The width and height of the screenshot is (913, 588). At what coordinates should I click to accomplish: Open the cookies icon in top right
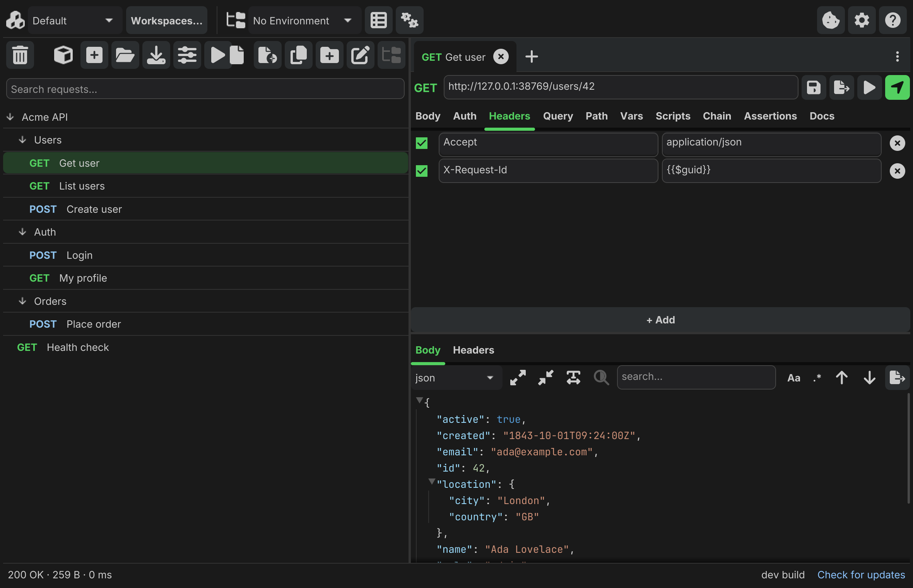pyautogui.click(x=831, y=20)
